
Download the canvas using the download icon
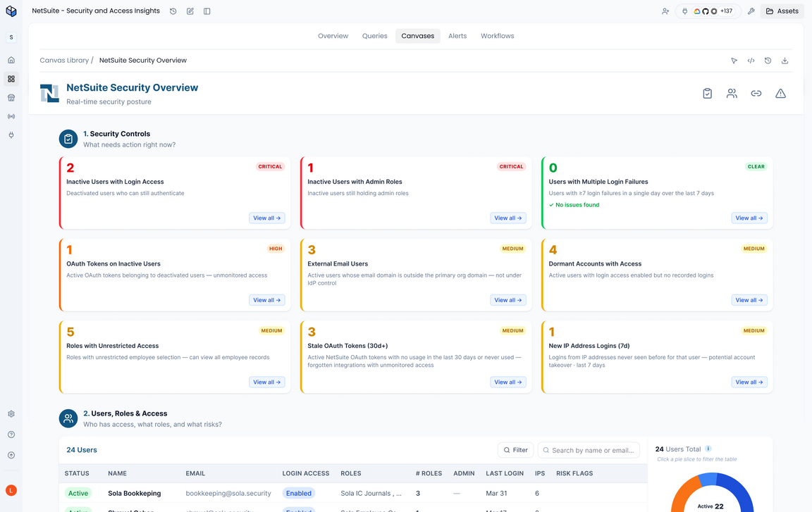click(785, 61)
